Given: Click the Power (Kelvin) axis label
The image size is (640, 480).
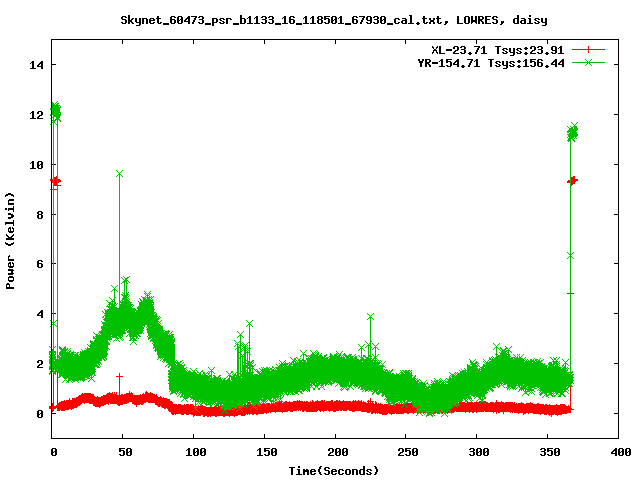Looking at the screenshot, I should tap(10, 241).
